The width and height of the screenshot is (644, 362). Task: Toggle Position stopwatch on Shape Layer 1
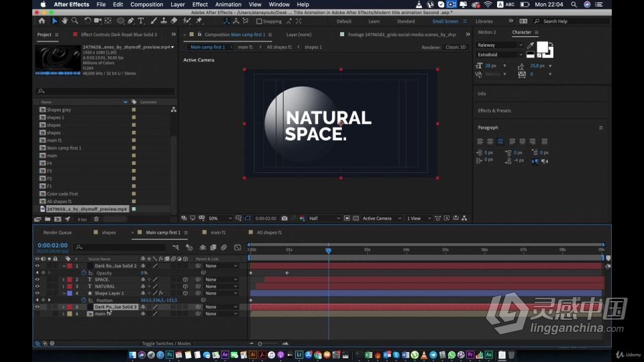[84, 300]
